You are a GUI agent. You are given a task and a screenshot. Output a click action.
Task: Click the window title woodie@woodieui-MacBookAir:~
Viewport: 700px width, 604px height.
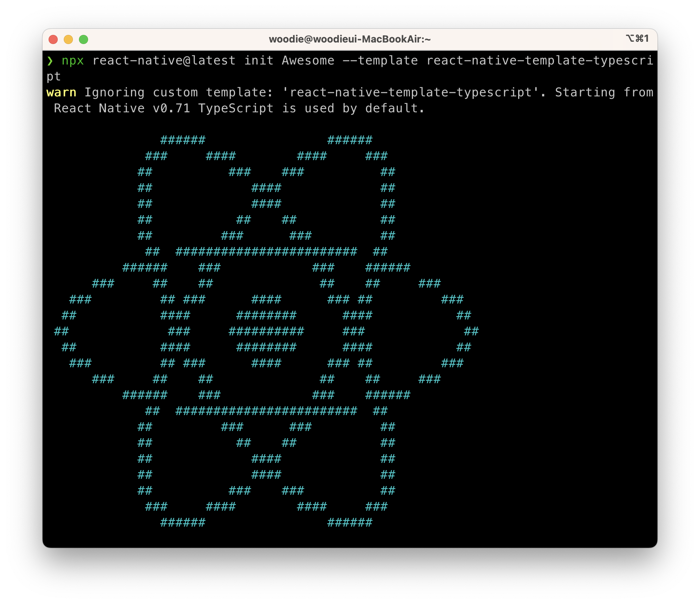[350, 39]
